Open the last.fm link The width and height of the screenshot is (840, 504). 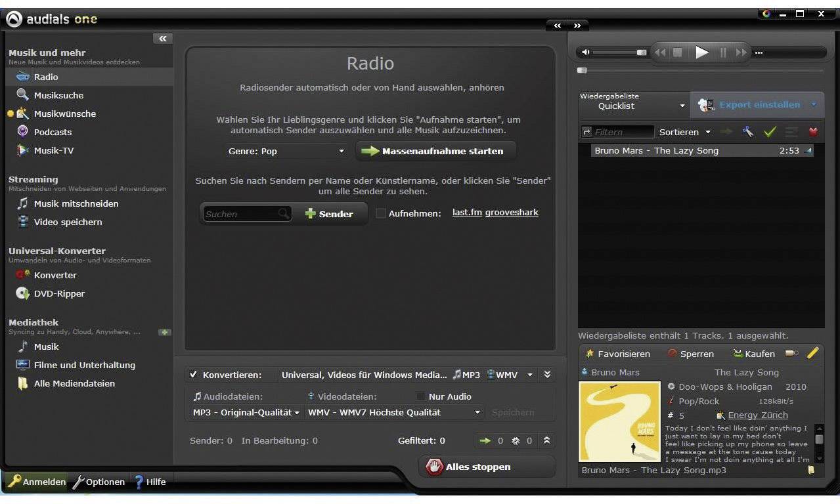click(467, 213)
